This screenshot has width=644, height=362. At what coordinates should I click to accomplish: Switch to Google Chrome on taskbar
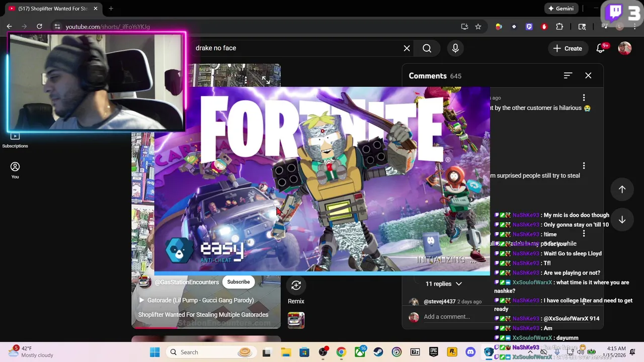pos(341,352)
